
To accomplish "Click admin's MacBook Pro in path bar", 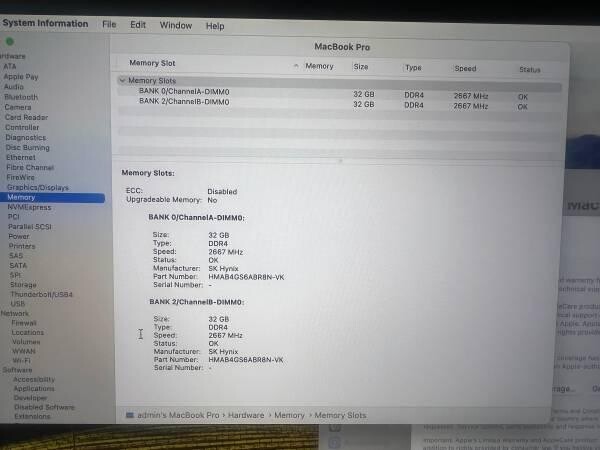I will click(x=178, y=415).
